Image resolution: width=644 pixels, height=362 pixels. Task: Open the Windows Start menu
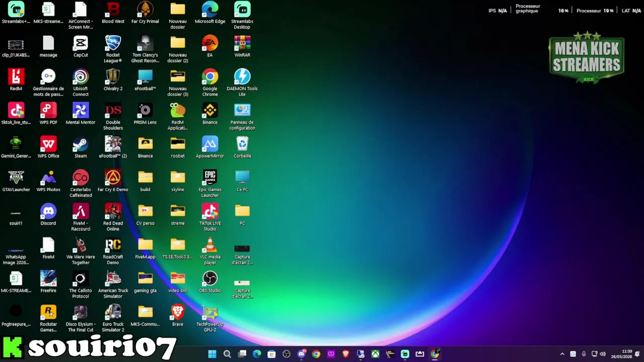[x=212, y=354]
